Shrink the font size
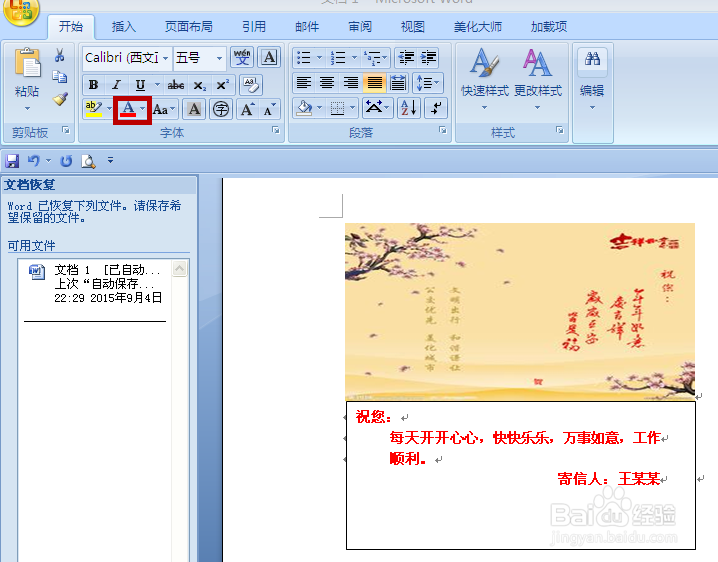 270,109
